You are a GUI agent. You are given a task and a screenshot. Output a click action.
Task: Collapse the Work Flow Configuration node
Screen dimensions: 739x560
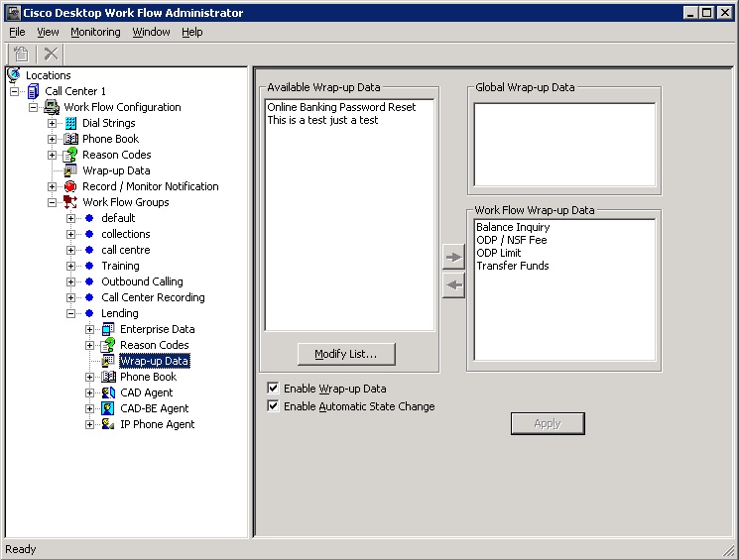33,107
